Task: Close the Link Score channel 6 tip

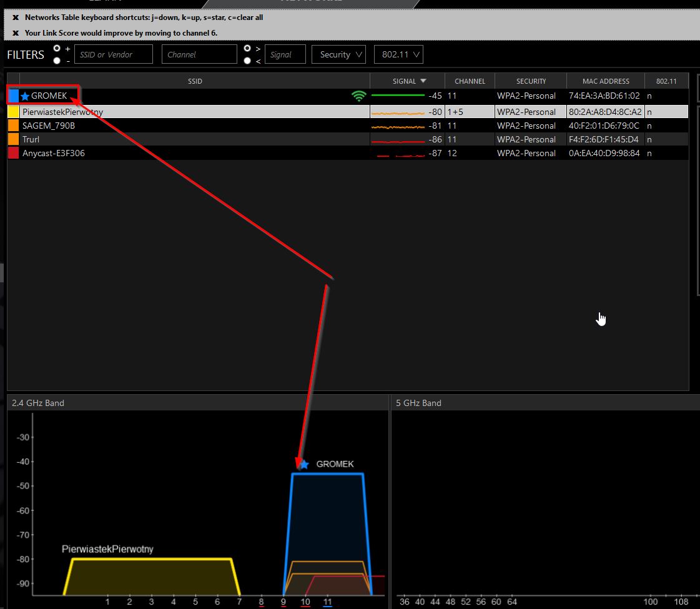Action: [x=16, y=32]
